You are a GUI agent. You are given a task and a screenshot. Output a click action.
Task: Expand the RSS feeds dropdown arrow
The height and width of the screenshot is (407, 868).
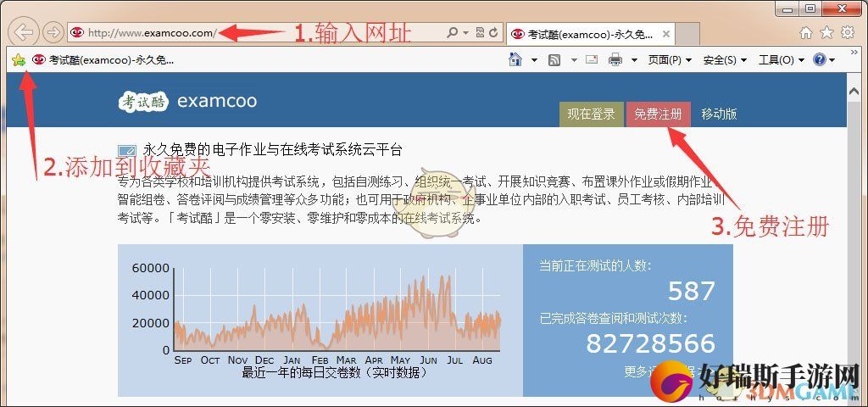(x=574, y=60)
